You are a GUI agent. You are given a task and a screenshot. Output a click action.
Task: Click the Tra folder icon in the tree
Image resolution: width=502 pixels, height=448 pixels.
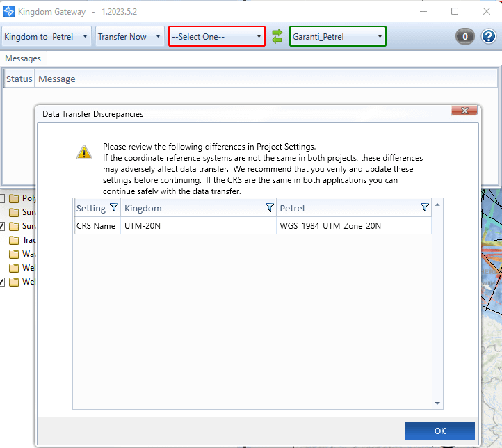13,240
